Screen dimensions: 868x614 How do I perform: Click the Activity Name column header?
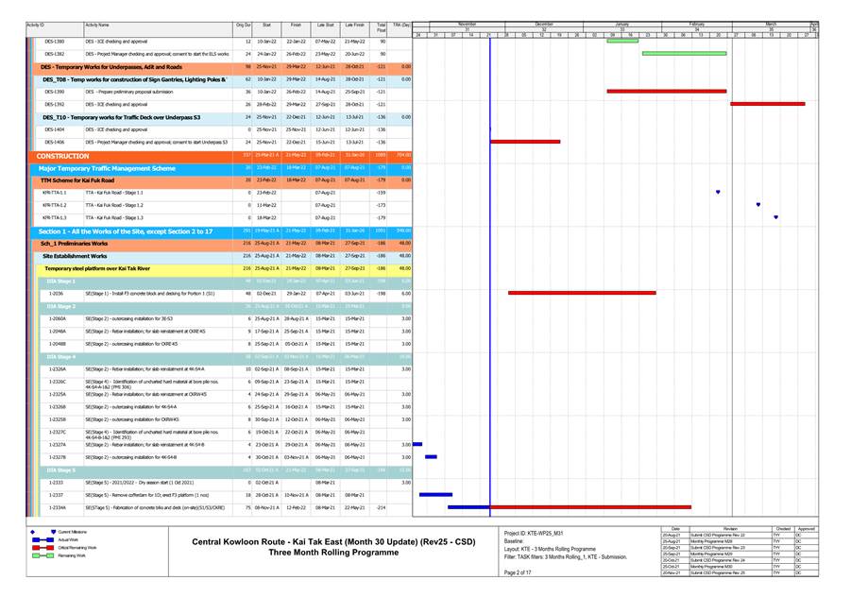pos(97,24)
